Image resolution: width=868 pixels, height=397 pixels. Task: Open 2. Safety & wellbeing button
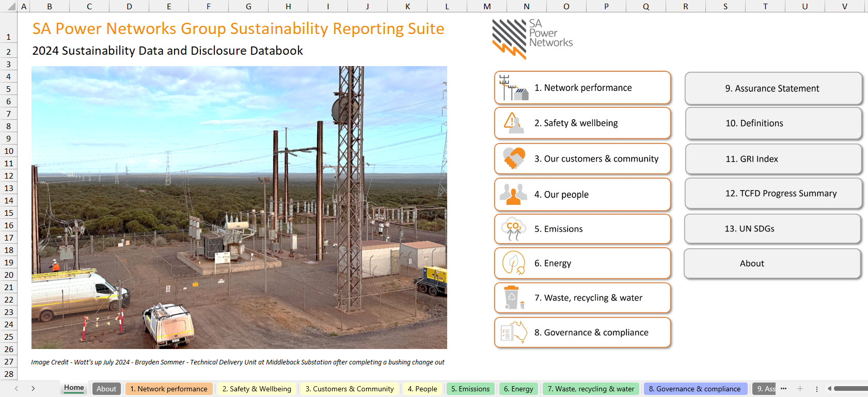(582, 123)
